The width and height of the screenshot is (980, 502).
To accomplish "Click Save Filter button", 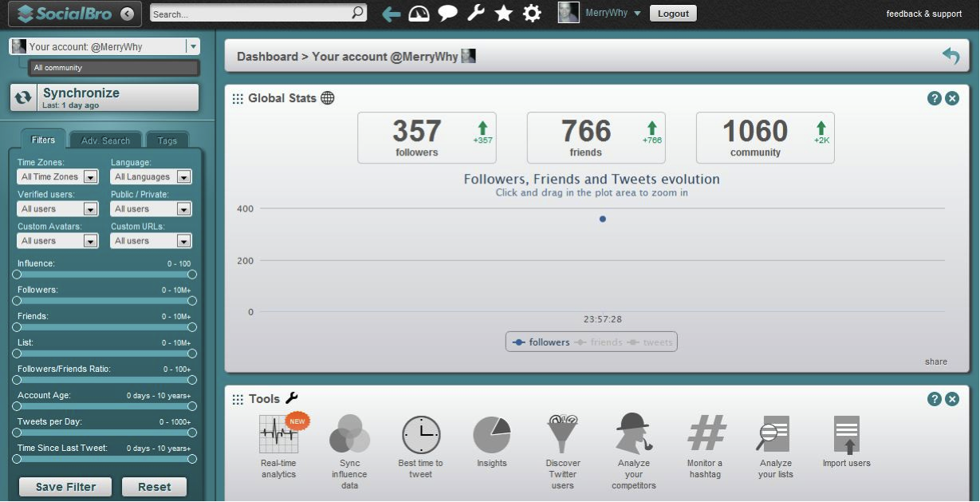I will (x=65, y=487).
